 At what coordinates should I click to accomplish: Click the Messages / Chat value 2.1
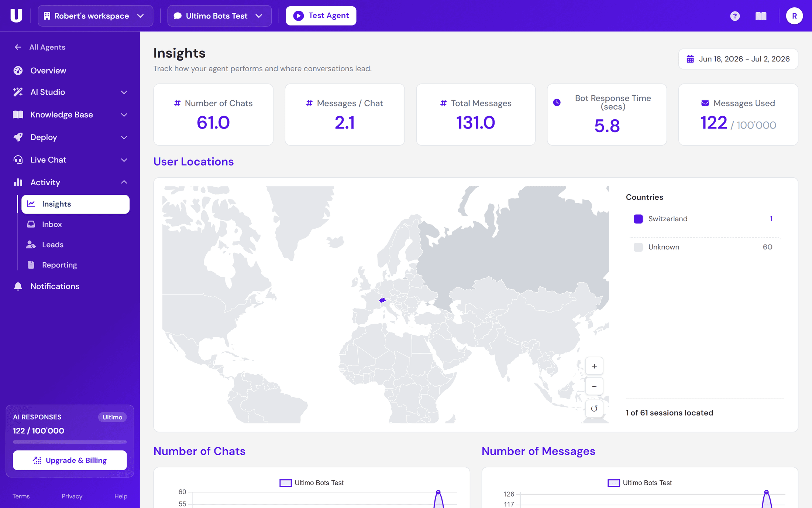(x=345, y=123)
